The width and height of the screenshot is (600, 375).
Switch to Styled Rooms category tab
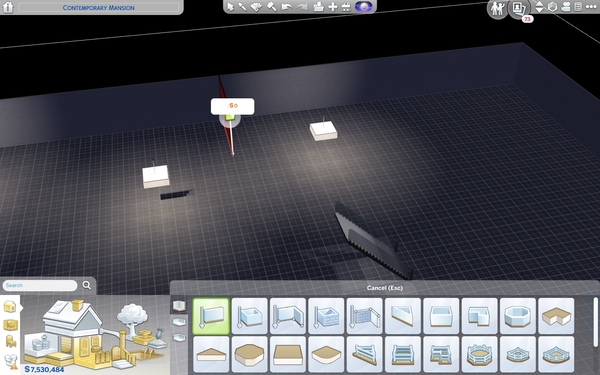point(10,325)
